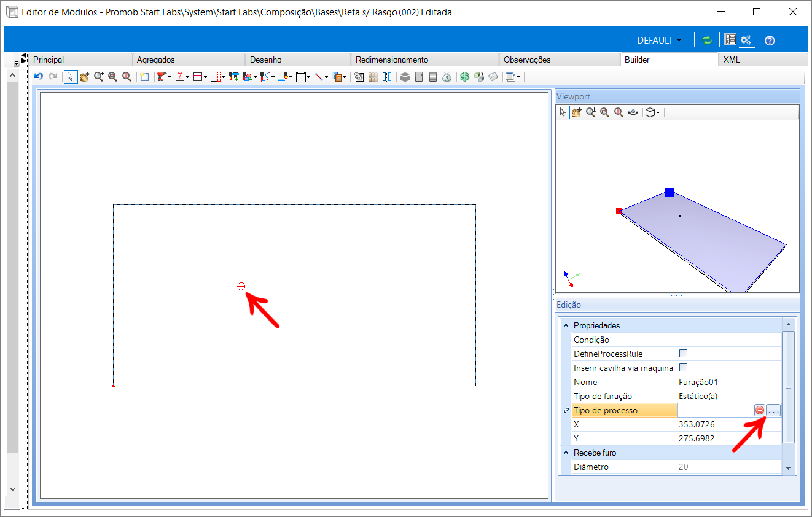Open the measurement dimension tool dropdown

pyautogui.click(x=308, y=77)
